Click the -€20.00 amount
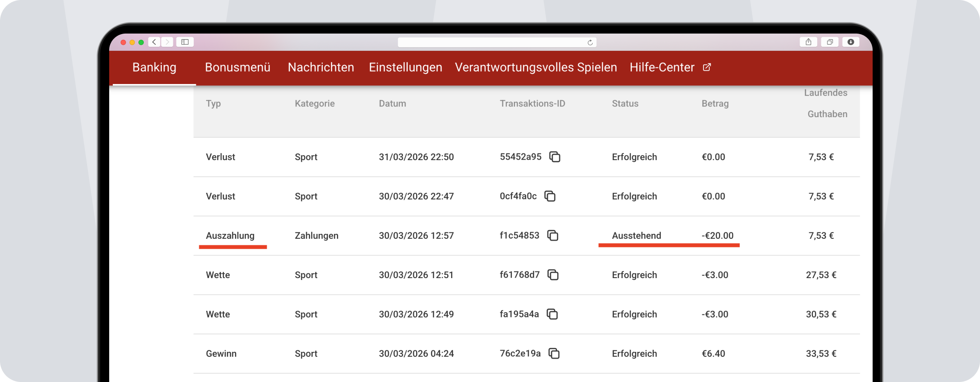Image resolution: width=980 pixels, height=382 pixels. [x=717, y=236]
